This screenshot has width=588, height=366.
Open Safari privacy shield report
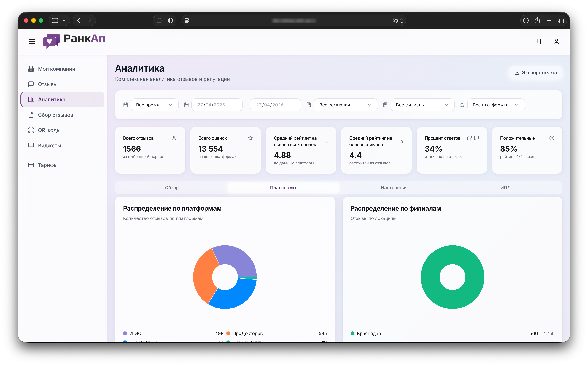tap(170, 21)
